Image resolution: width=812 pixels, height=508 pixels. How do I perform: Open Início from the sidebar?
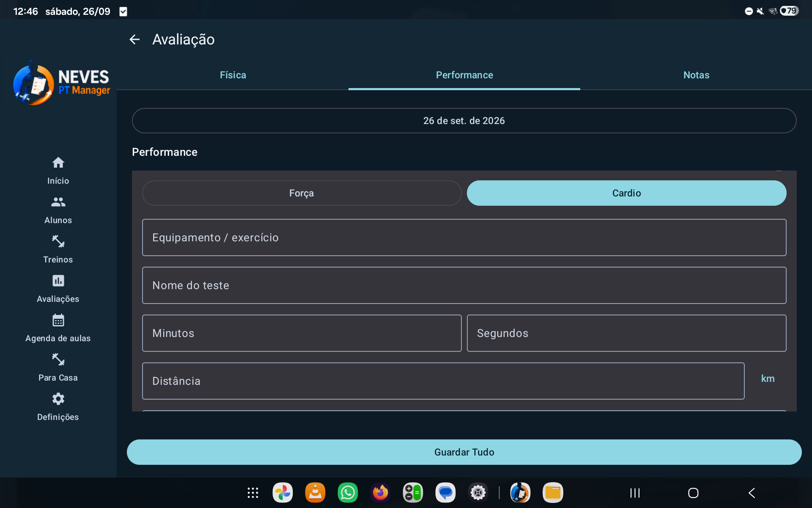[x=58, y=171]
